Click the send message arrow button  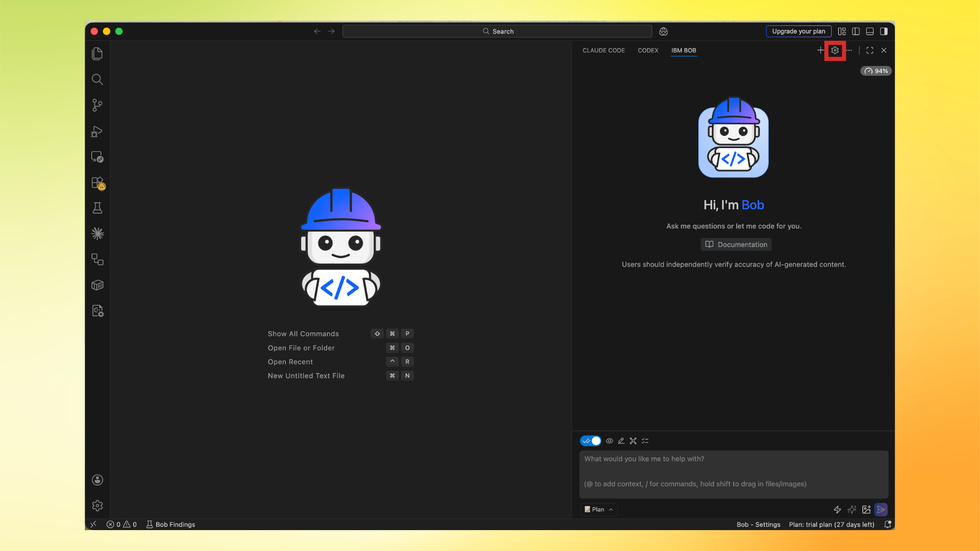coord(881,509)
